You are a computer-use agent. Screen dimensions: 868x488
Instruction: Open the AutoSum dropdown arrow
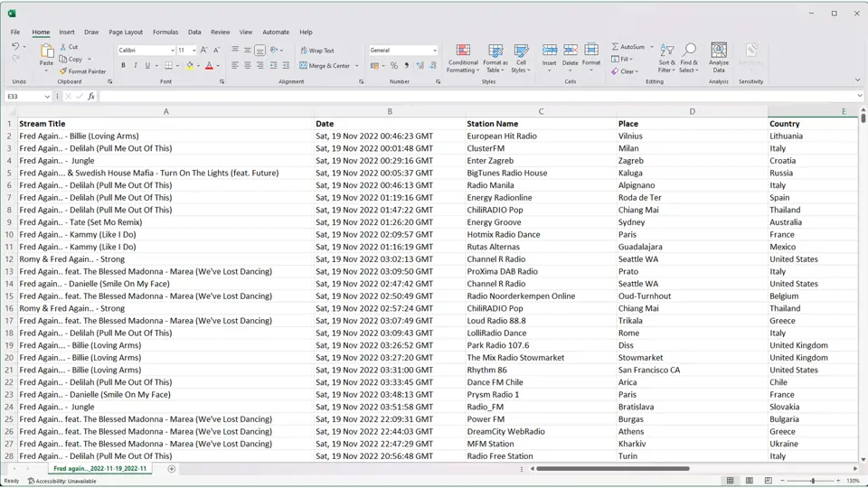click(x=652, y=47)
